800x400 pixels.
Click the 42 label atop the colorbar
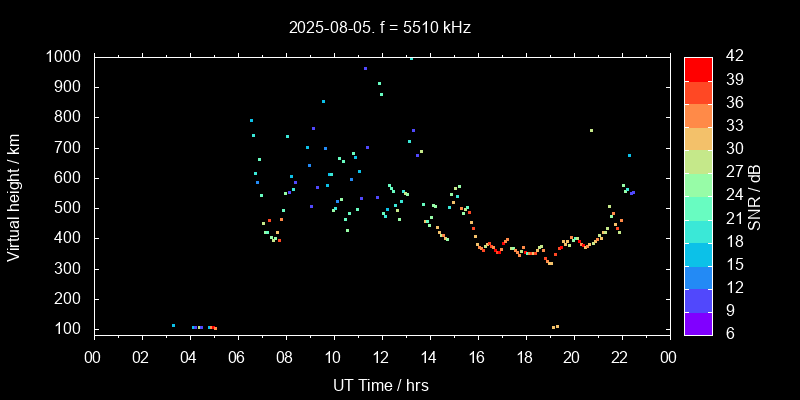click(731, 57)
